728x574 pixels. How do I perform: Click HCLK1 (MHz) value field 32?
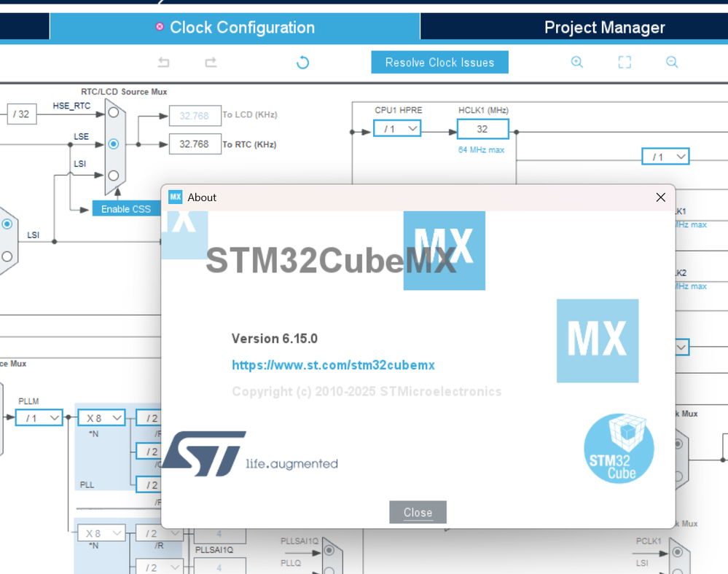coord(483,128)
